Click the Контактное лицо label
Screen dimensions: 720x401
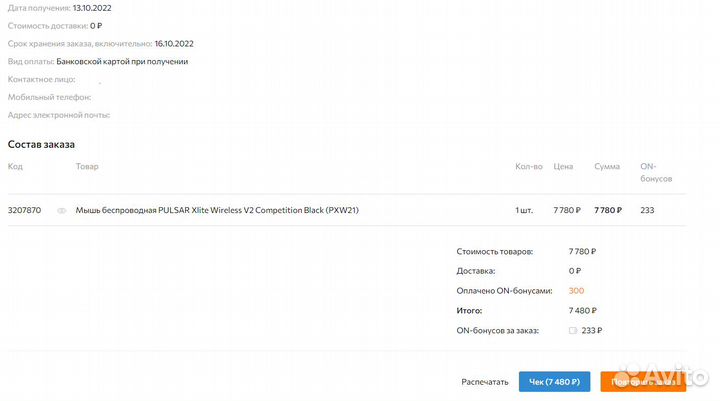point(41,79)
